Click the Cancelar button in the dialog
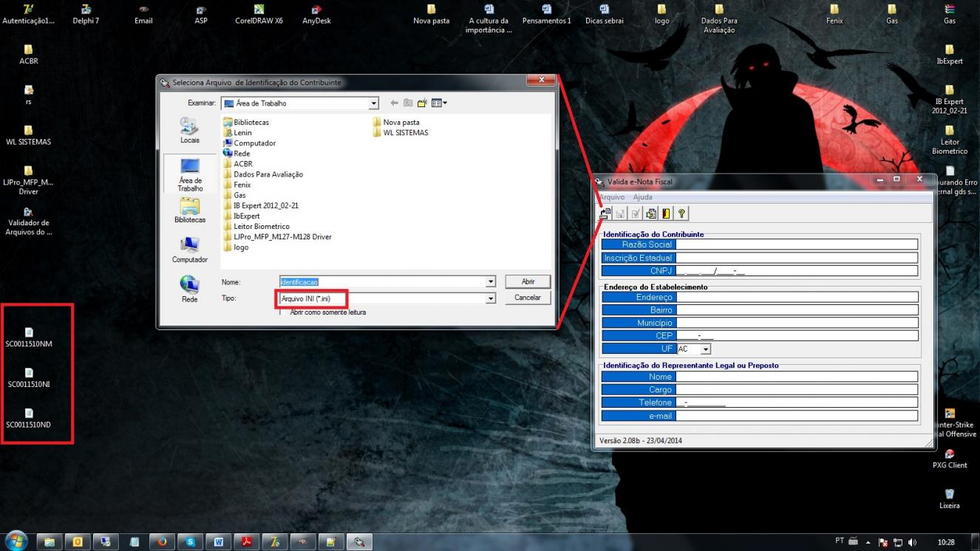This screenshot has height=551, width=980. 528,298
